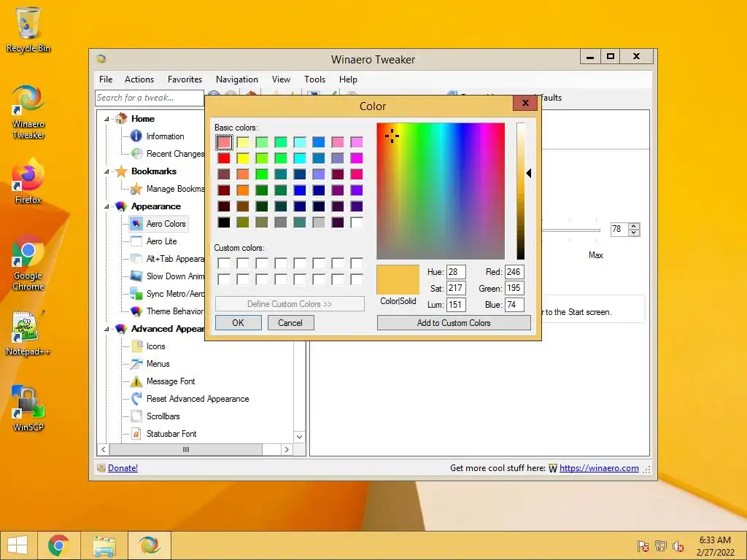Click Cancel in the Color dialog
Image resolution: width=747 pixels, height=560 pixels.
click(290, 323)
